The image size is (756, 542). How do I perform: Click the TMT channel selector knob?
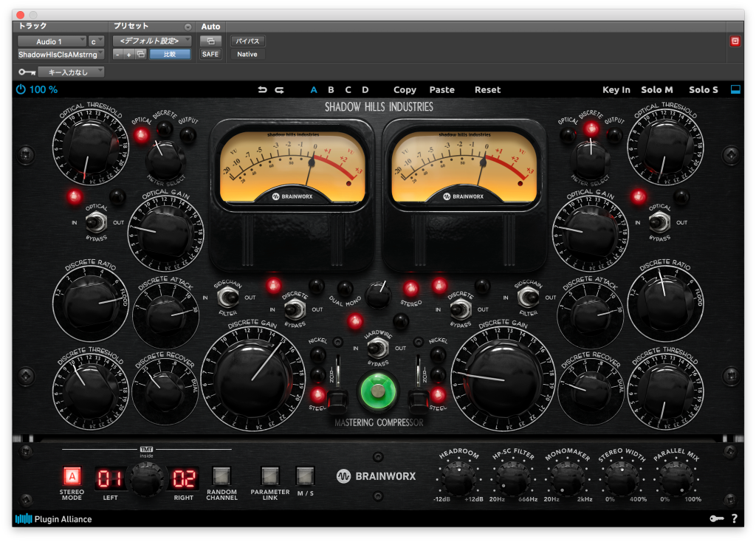(147, 478)
